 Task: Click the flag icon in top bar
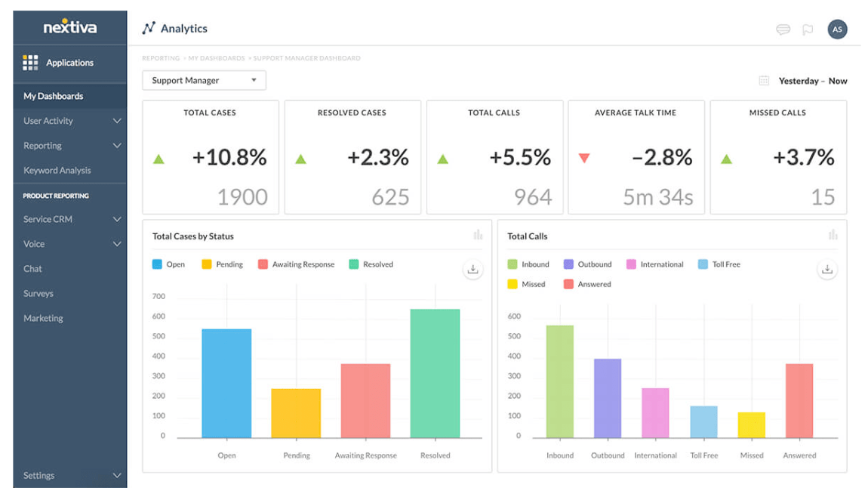(x=808, y=30)
